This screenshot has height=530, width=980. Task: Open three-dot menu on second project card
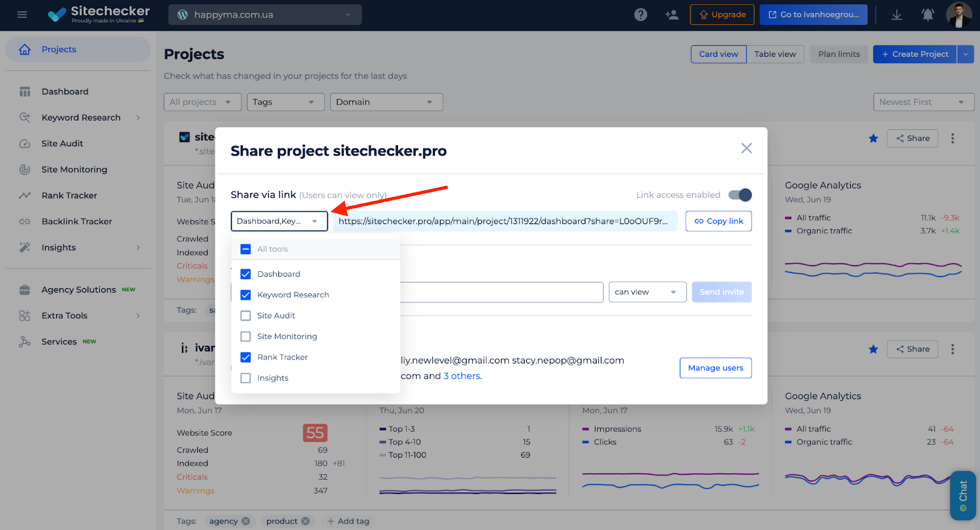(952, 349)
